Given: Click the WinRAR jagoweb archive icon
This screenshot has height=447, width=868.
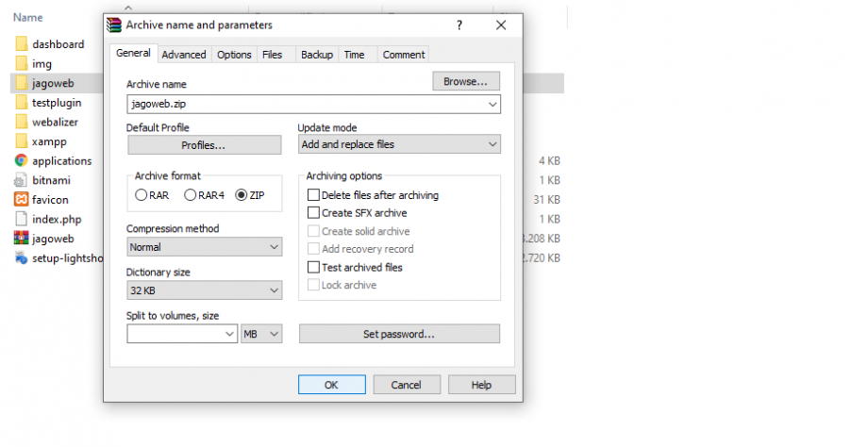Looking at the screenshot, I should (x=21, y=238).
